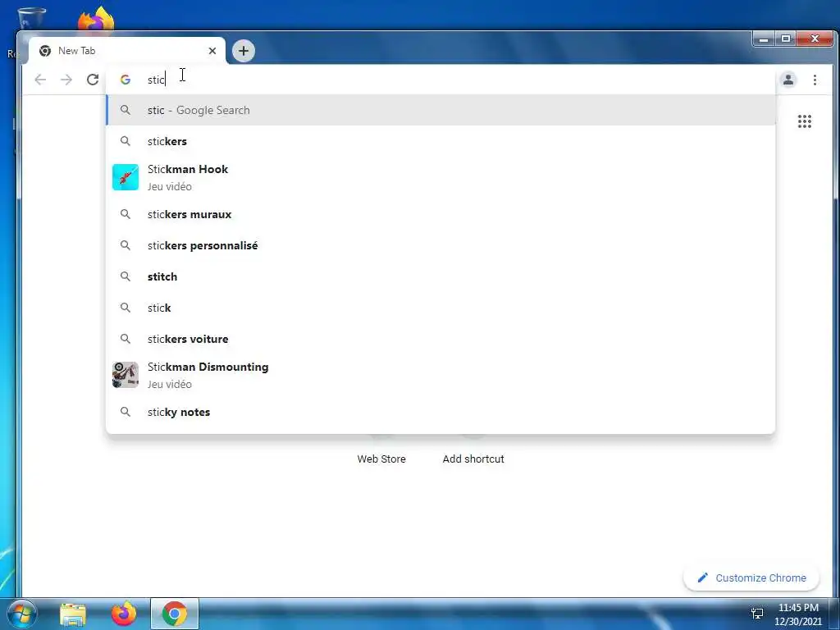Click the Chrome icon in the taskbar
This screenshot has width=840, height=630.
pos(175,614)
